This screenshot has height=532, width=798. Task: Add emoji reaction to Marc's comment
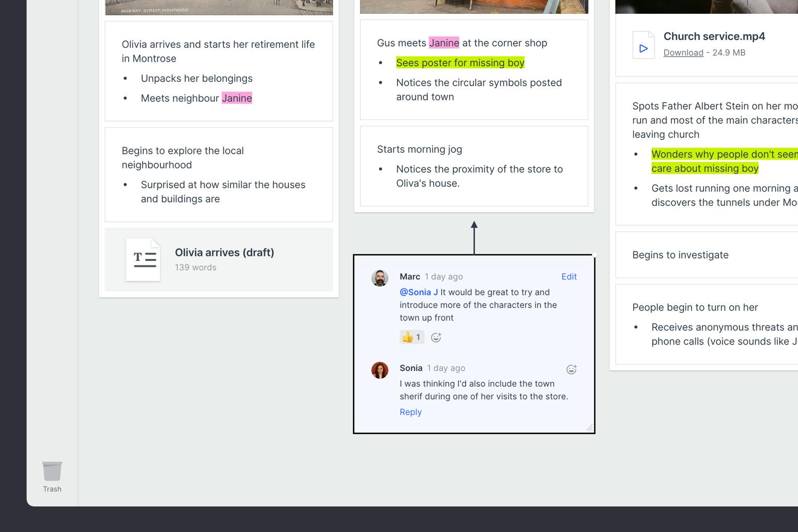[436, 337]
